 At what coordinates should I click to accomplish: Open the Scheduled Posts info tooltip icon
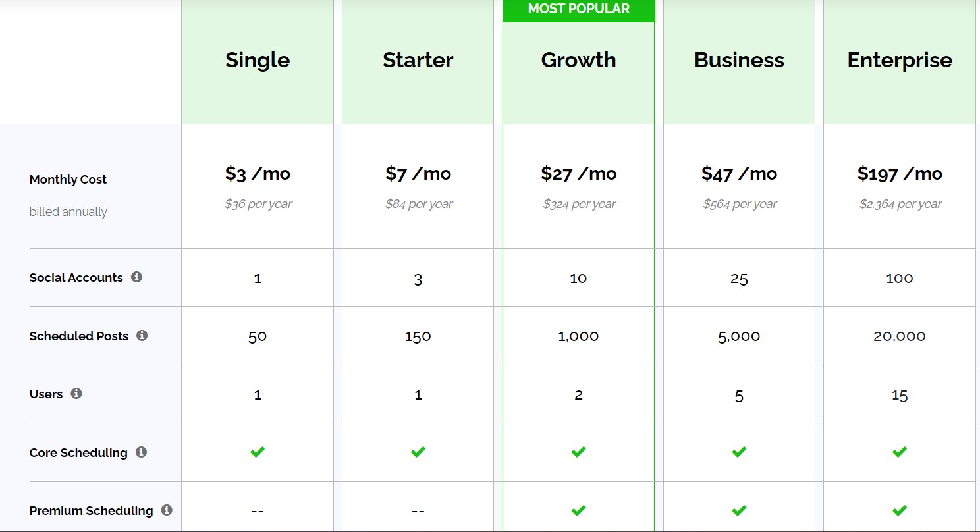(143, 335)
